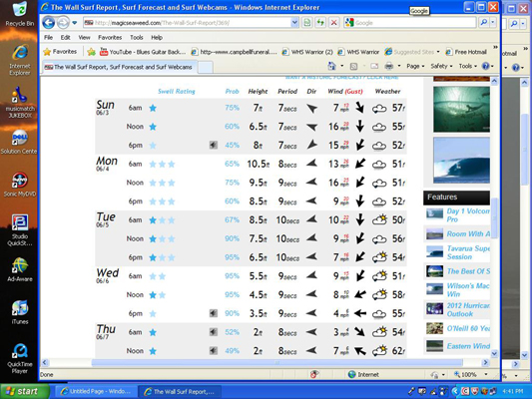532x399 pixels.
Task: Open the Ad-Aware desktop icon
Action: point(19,269)
